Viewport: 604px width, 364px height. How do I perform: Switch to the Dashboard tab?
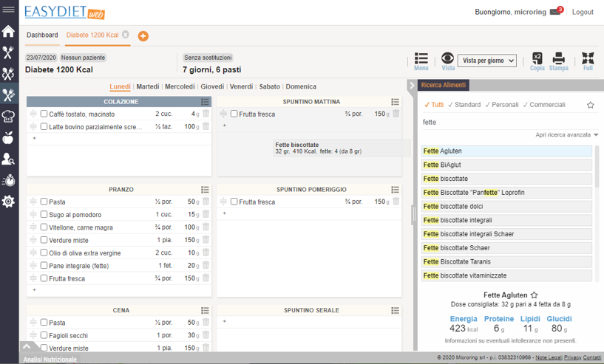42,35
